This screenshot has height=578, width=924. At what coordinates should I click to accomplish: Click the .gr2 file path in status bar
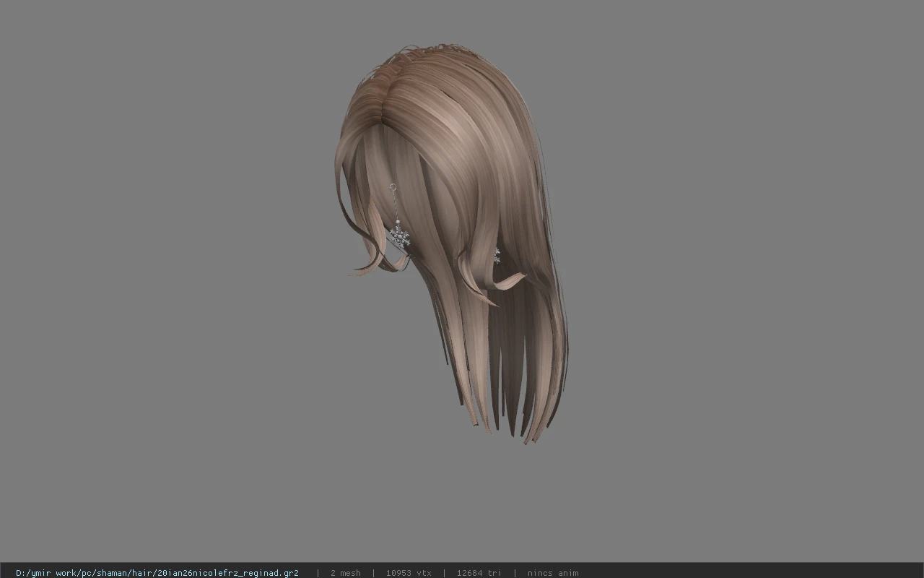pos(157,573)
